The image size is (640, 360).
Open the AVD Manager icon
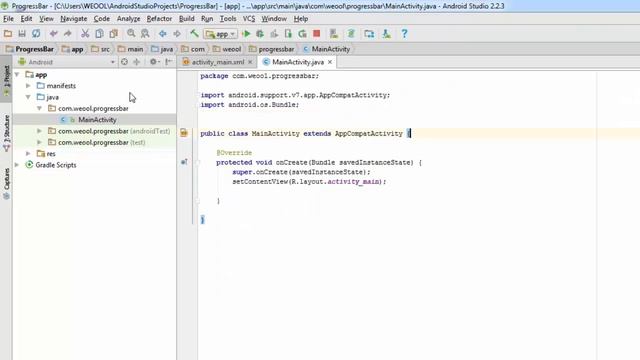point(334,34)
